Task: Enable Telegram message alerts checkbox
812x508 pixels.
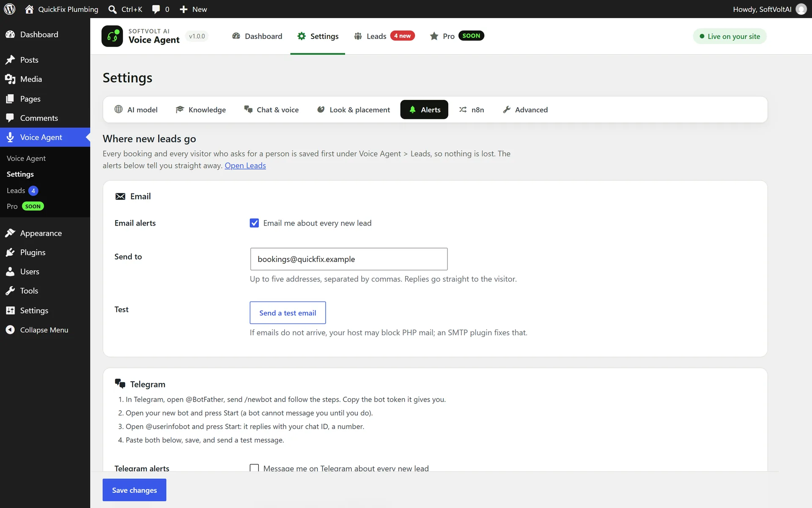Action: pyautogui.click(x=254, y=468)
